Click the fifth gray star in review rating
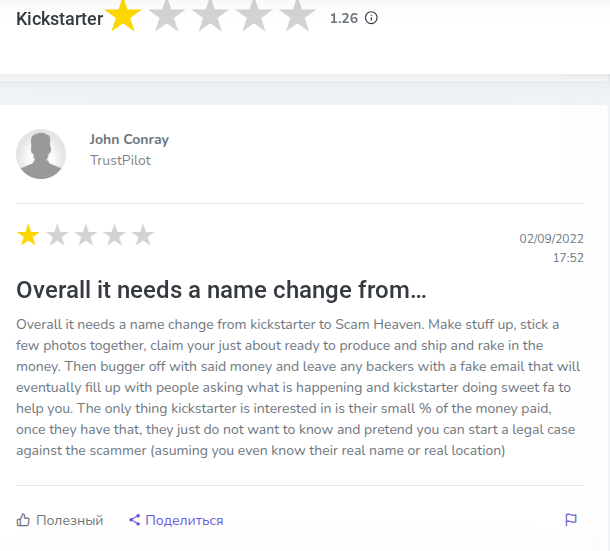610x551 pixels. click(x=143, y=236)
